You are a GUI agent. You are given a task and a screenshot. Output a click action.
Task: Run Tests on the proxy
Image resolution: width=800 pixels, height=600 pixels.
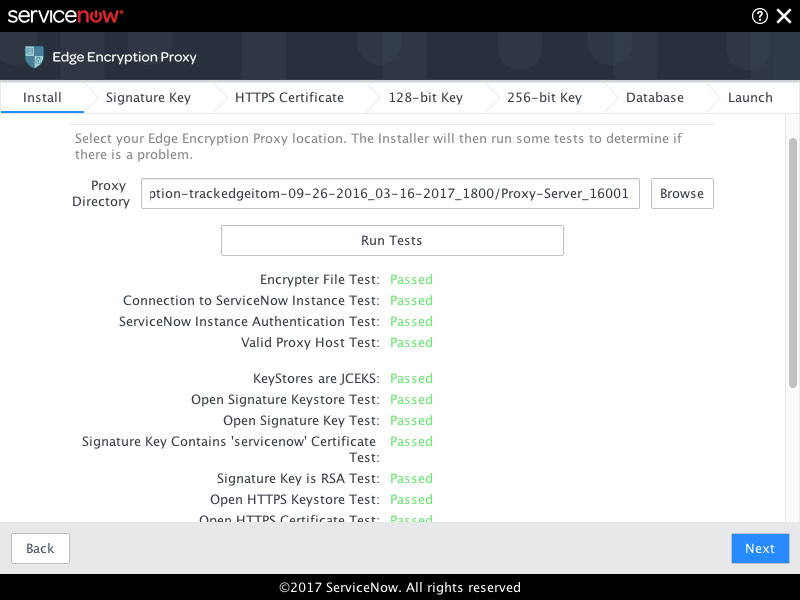pyautogui.click(x=392, y=240)
